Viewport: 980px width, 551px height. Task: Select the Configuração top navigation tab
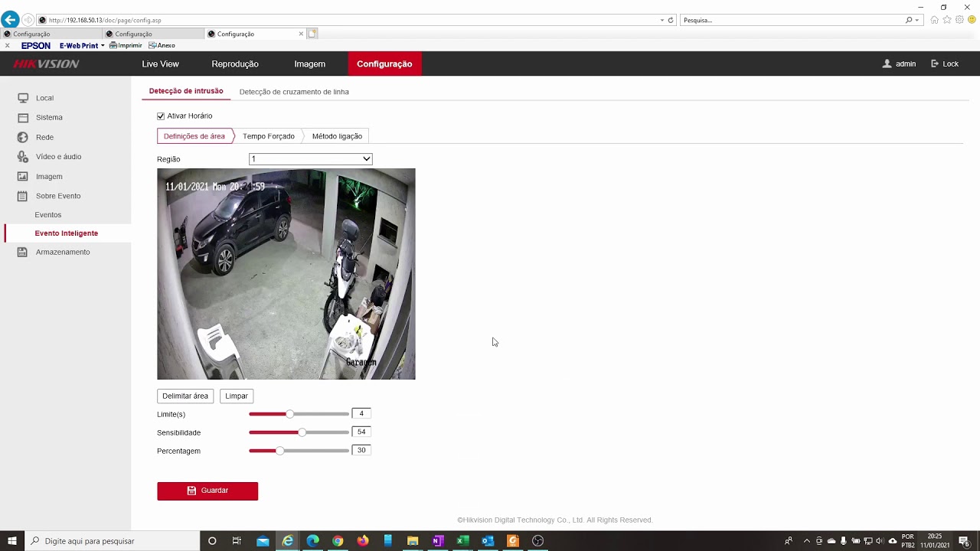point(384,64)
